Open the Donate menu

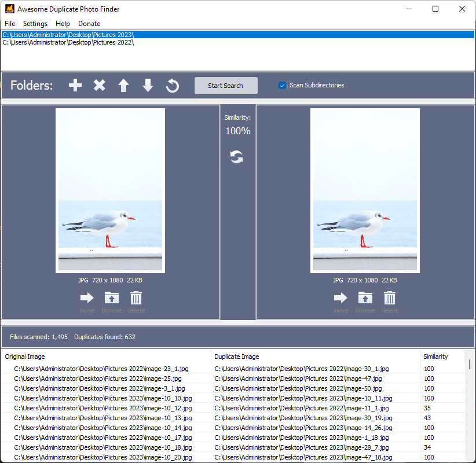(x=89, y=24)
